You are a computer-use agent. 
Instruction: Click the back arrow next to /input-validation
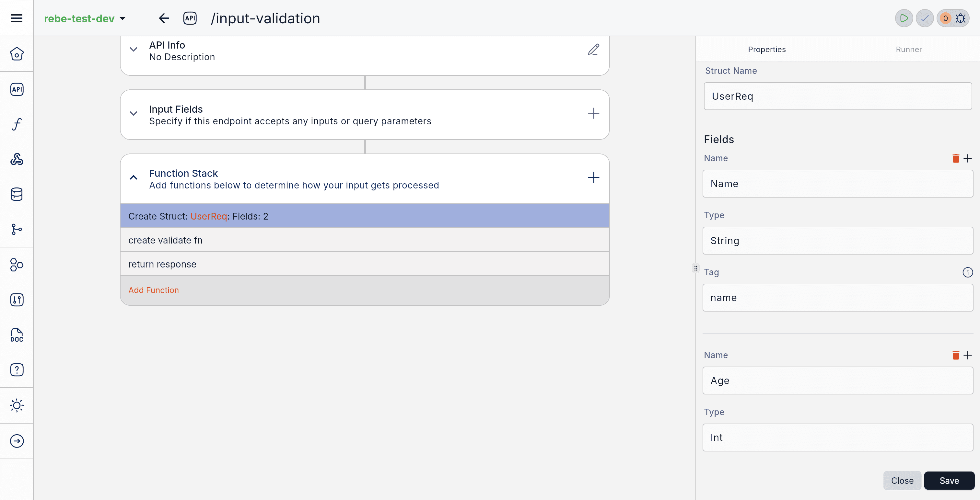pyautogui.click(x=164, y=18)
